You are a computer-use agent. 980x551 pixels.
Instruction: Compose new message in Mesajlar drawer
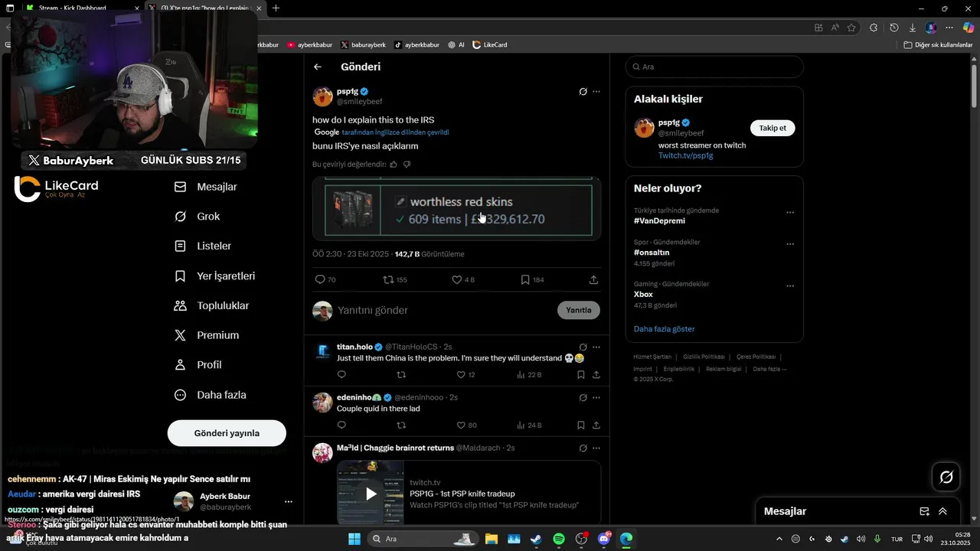[924, 511]
